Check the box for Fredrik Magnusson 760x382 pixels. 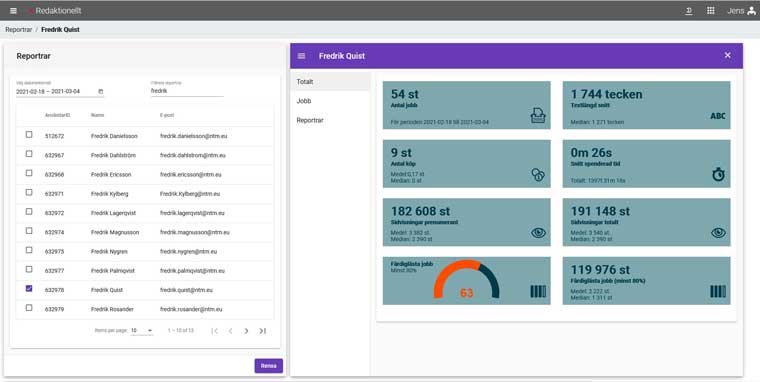click(x=29, y=231)
